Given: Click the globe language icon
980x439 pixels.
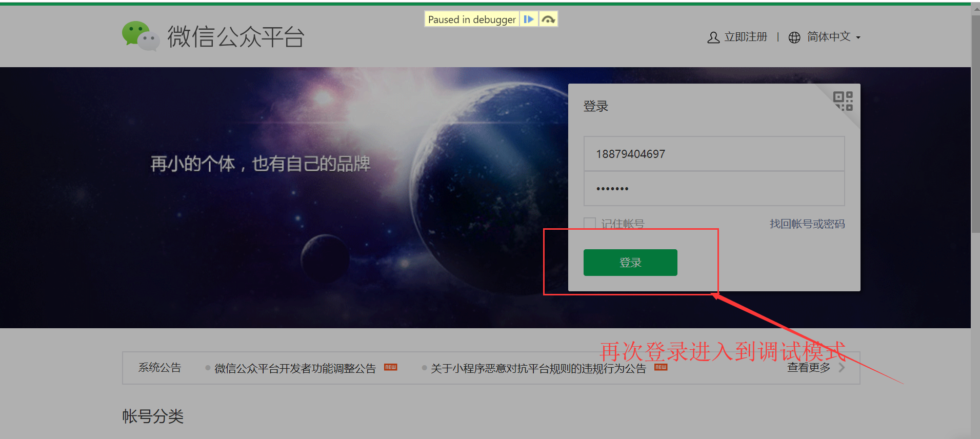Looking at the screenshot, I should (x=794, y=37).
